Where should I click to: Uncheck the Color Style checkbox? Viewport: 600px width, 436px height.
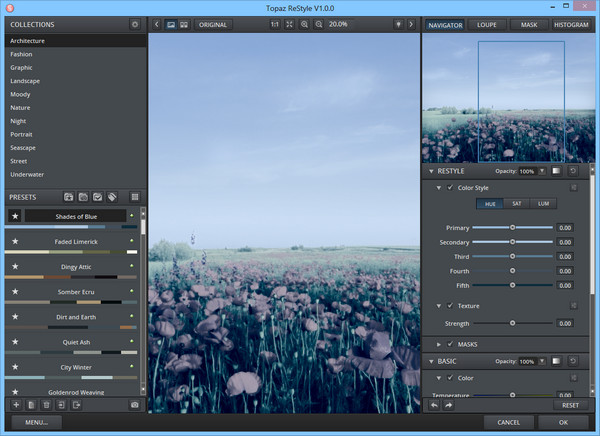450,188
